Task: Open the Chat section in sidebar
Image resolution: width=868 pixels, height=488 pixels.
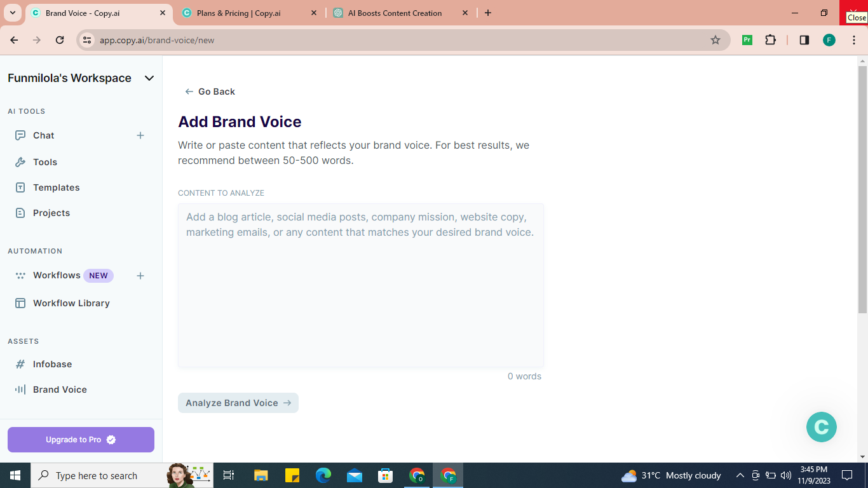Action: tap(43, 135)
